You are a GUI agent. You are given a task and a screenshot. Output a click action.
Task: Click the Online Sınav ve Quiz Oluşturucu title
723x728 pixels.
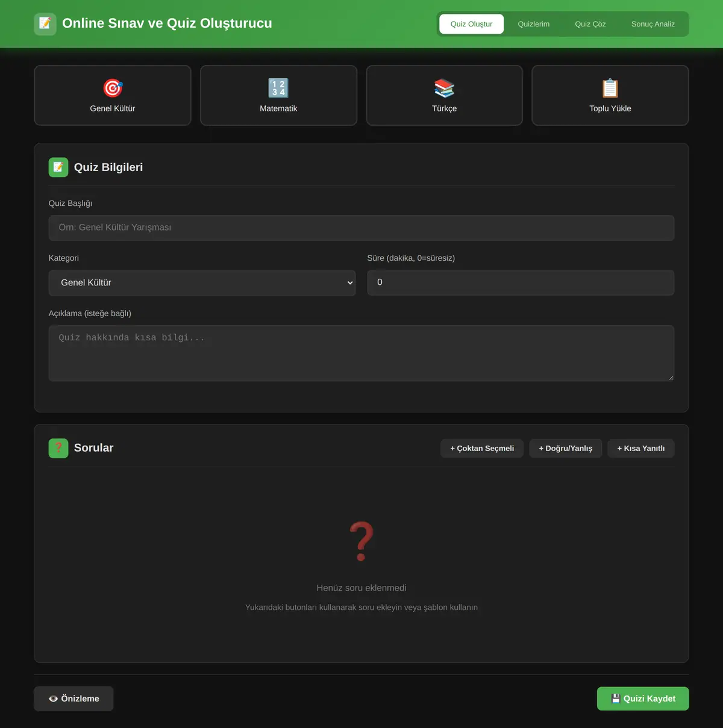coord(167,23)
